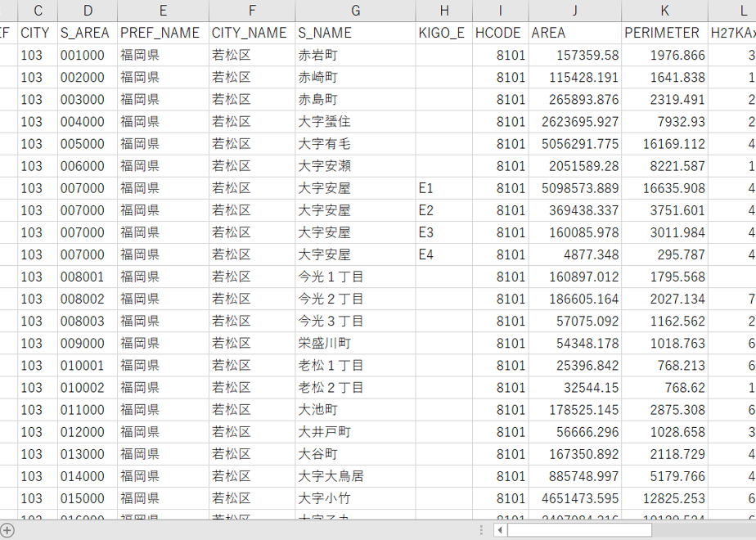Screen dimensions: 756x540
Task: Select AREA cell 5098573.889
Action: [x=574, y=188]
